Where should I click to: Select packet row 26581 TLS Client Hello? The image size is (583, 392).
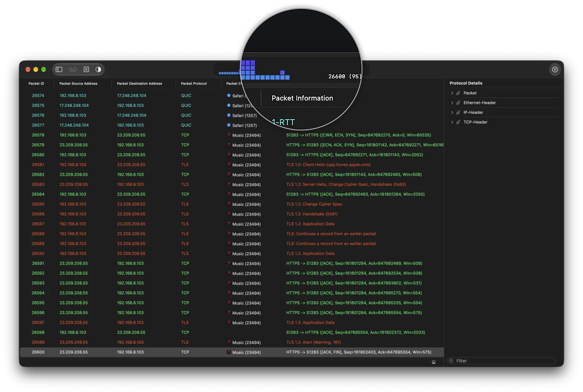point(231,165)
